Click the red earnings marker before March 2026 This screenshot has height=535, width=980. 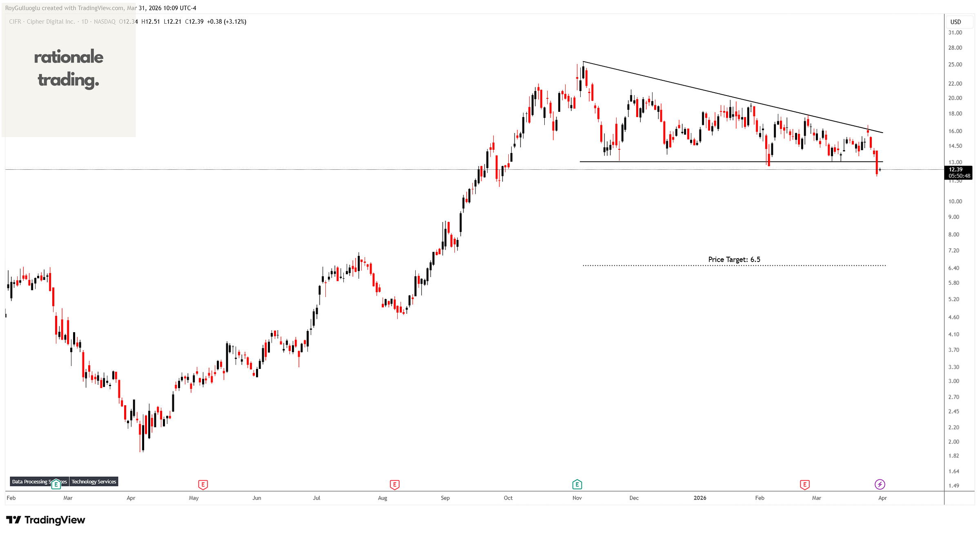(805, 484)
